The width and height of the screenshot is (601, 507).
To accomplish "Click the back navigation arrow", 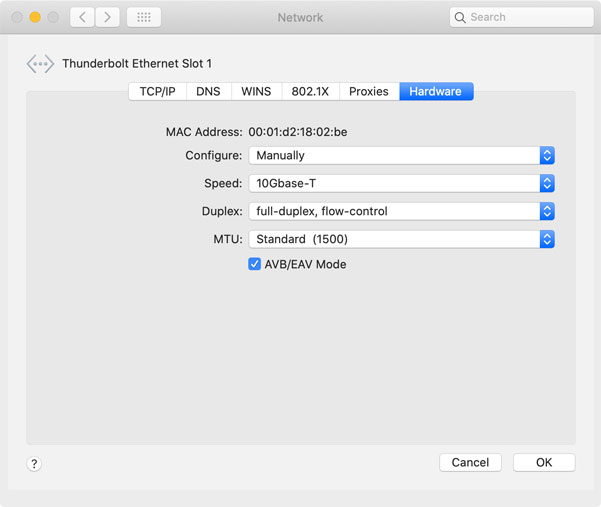I will pos(83,17).
